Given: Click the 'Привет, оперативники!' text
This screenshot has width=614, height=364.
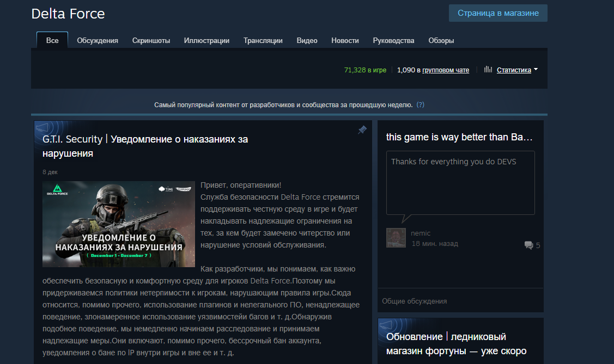Looking at the screenshot, I should pyautogui.click(x=241, y=185).
